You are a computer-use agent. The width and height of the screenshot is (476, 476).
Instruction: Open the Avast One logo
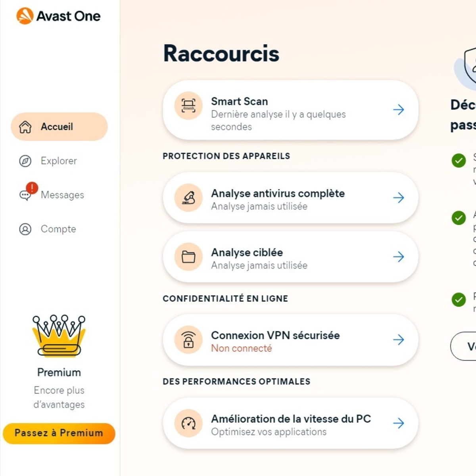point(58,16)
